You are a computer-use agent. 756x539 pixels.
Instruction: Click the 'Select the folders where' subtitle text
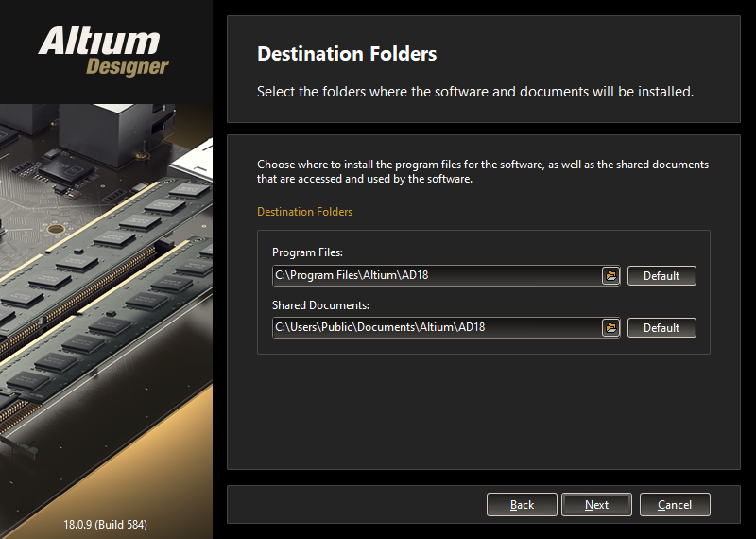click(475, 91)
